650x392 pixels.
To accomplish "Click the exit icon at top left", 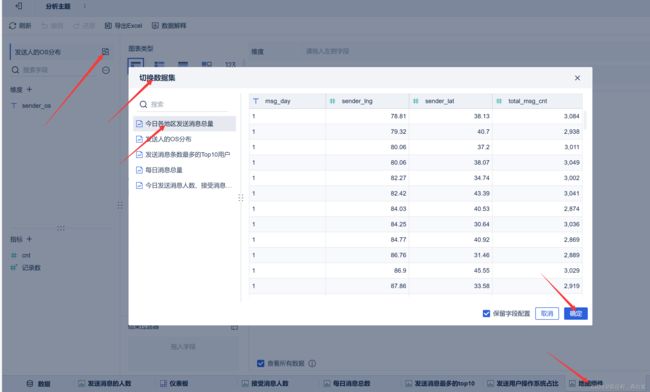I will tap(18, 6).
